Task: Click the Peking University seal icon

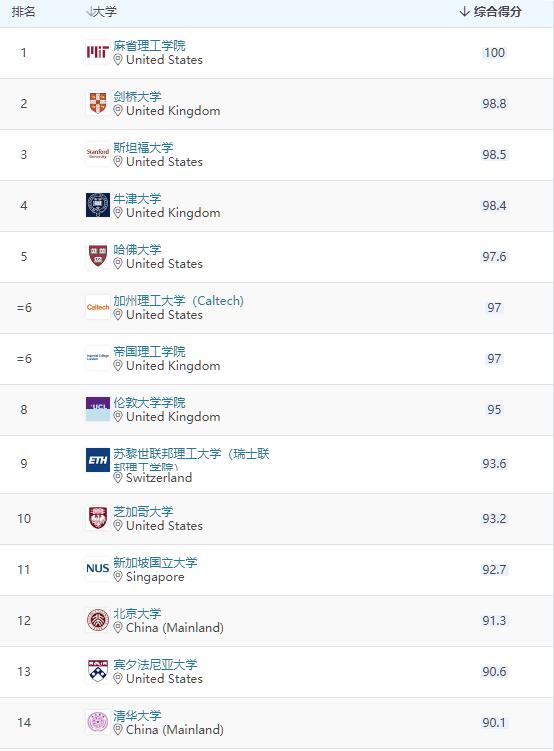Action: [x=98, y=620]
